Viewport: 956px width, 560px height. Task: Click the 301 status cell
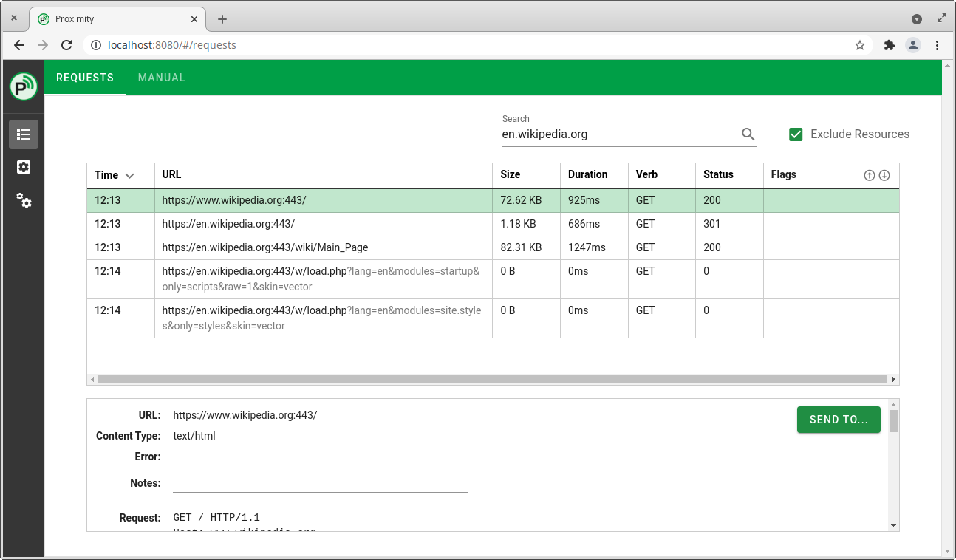(729, 224)
